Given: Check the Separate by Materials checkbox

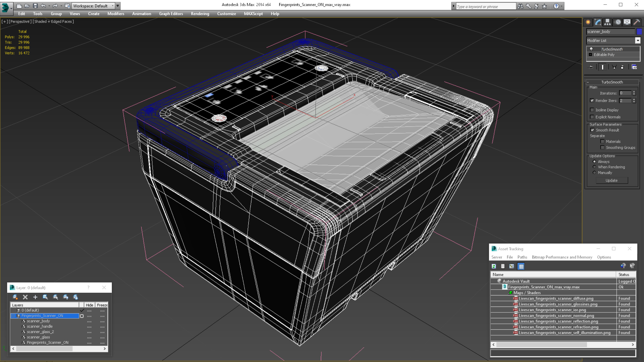Looking at the screenshot, I should [x=602, y=141].
